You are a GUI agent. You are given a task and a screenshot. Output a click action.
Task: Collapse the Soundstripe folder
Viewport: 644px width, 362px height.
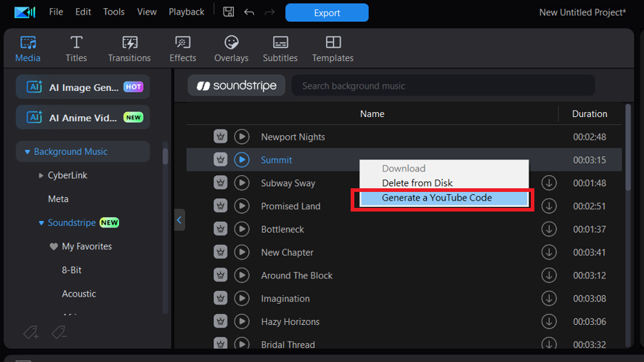click(x=41, y=223)
